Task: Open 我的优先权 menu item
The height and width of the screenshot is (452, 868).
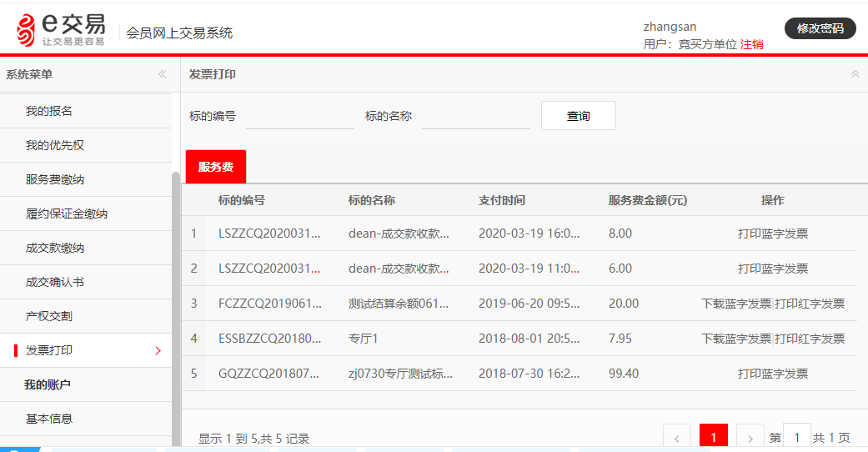Action: 86,145
